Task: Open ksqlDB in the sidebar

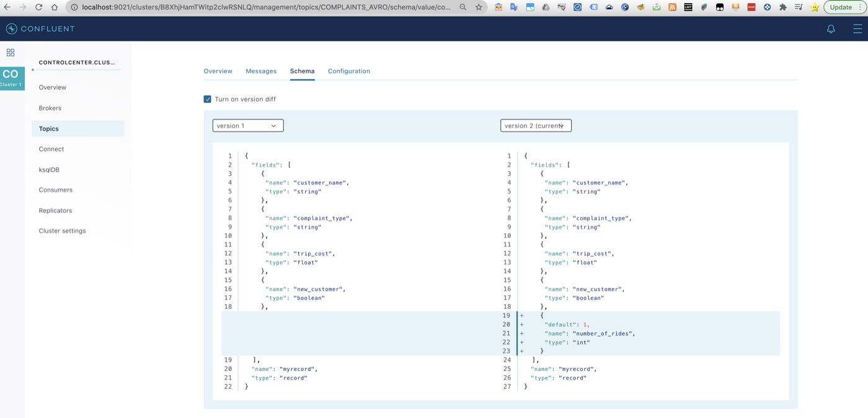Action: click(49, 170)
